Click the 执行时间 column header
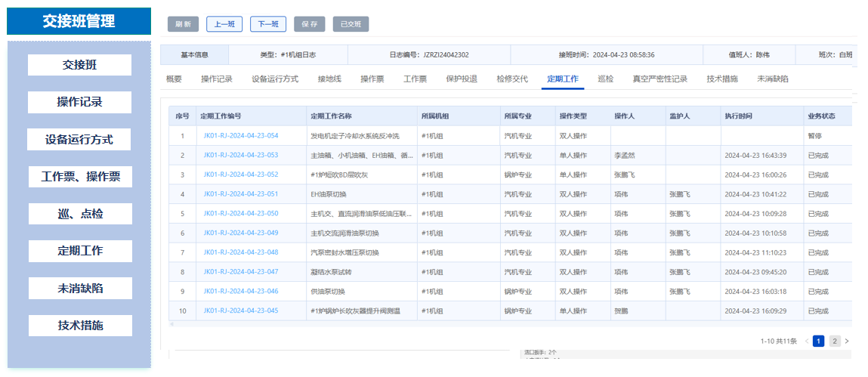Viewport: 868px width, 377px height. point(738,116)
